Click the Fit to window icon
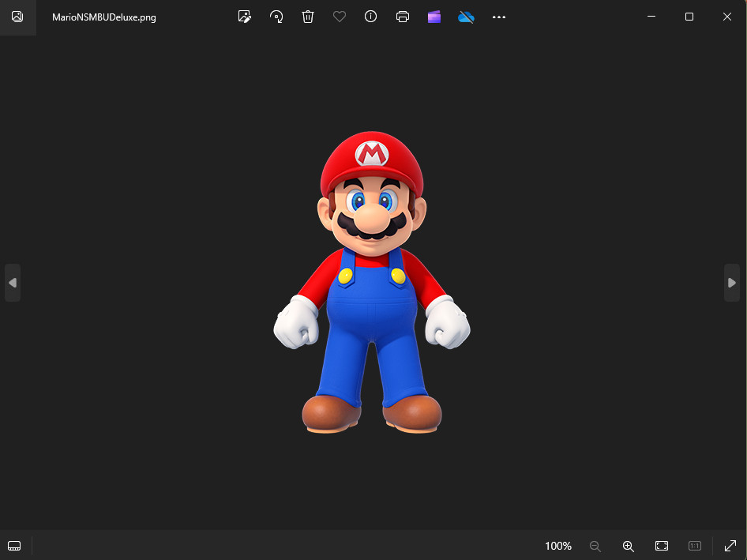Viewport: 747px width, 560px height. (662, 546)
